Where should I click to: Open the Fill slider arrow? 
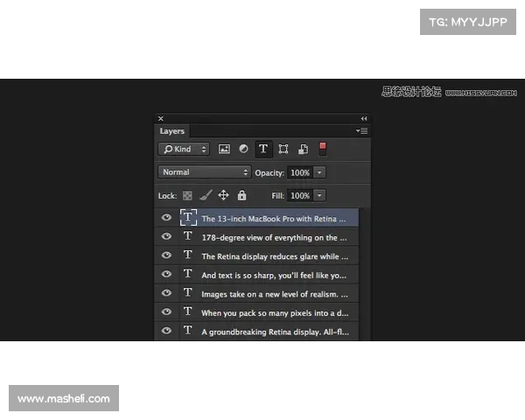[319, 195]
